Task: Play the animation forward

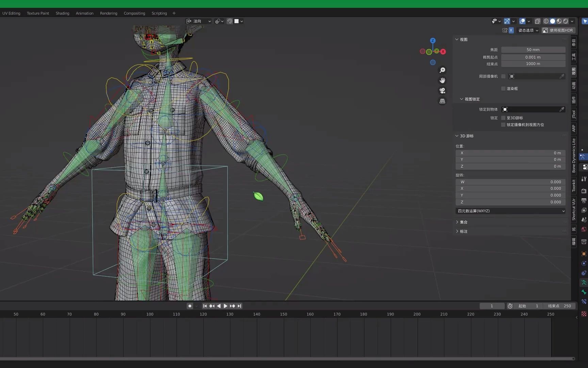Action: point(225,306)
